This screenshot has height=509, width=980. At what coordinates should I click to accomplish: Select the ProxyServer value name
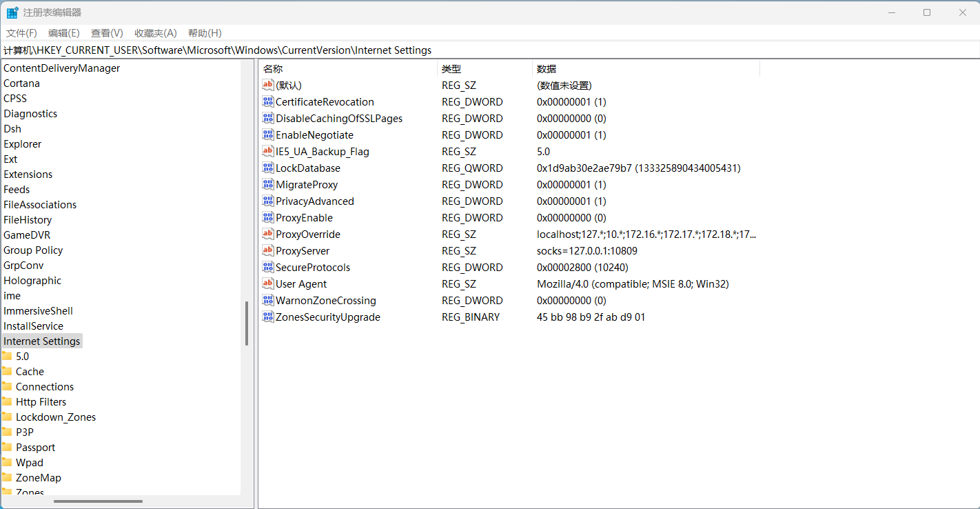tap(303, 250)
